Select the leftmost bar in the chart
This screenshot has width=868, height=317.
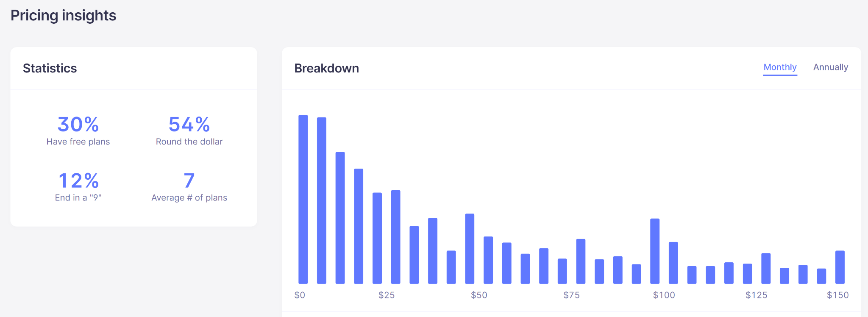303,199
